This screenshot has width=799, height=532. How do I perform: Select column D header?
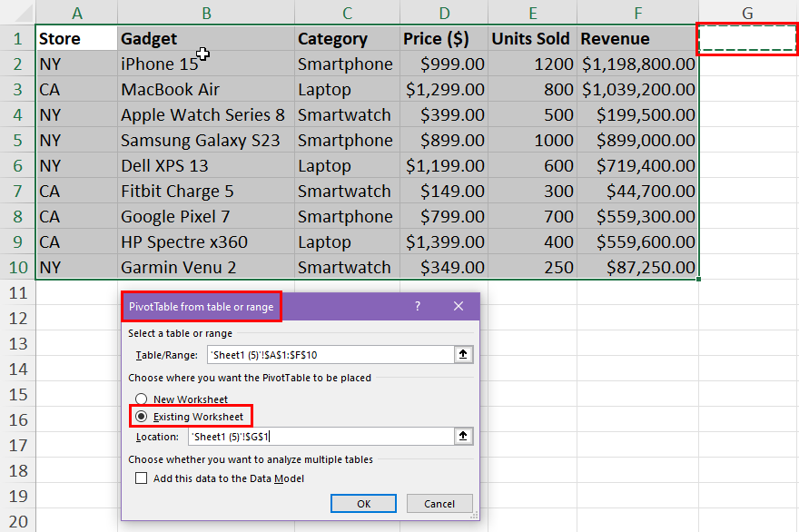tap(444, 13)
